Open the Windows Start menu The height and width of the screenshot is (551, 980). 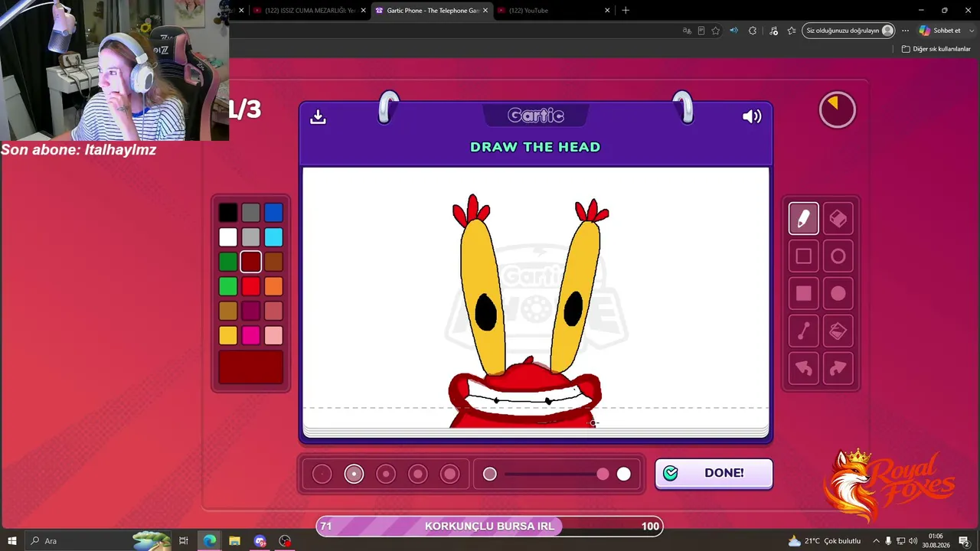12,541
